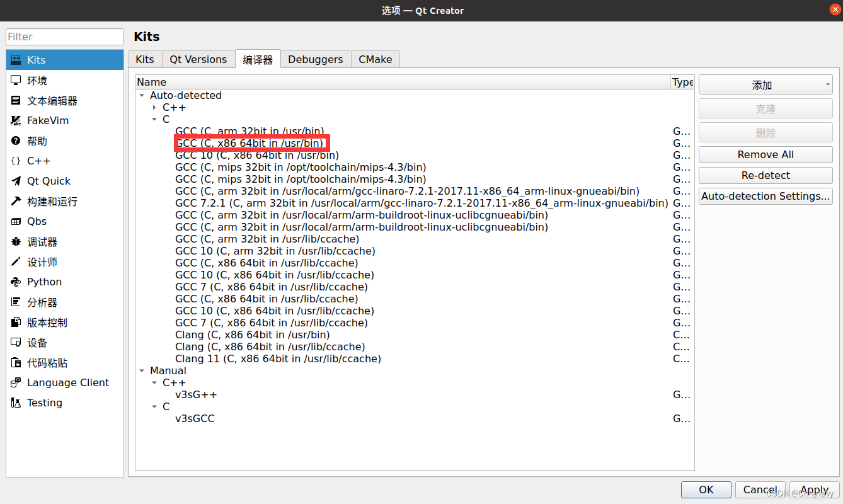This screenshot has width=843, height=504.
Task: Click the Filter input field
Action: [x=64, y=37]
